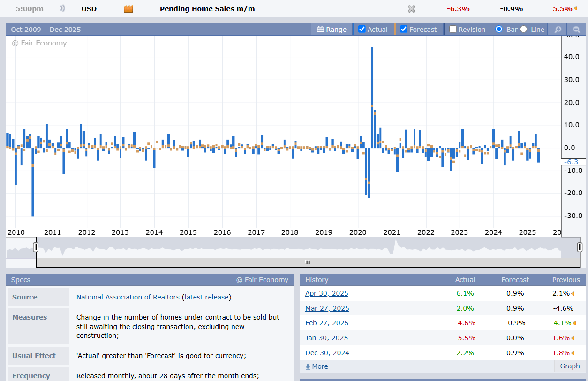Click the left range slider handle
Viewport: 588px width, 381px height.
click(x=36, y=247)
